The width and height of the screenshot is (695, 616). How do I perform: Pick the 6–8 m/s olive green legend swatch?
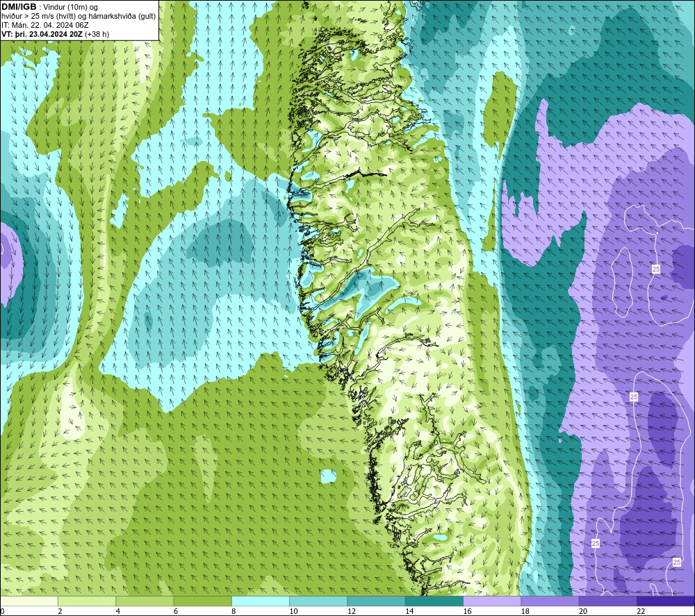coord(202,601)
